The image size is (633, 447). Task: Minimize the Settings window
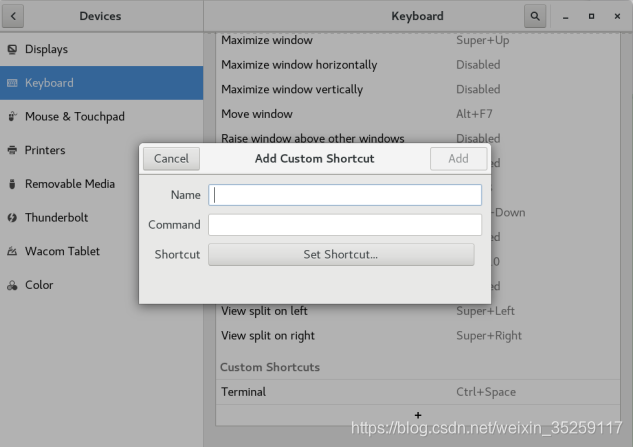(565, 17)
